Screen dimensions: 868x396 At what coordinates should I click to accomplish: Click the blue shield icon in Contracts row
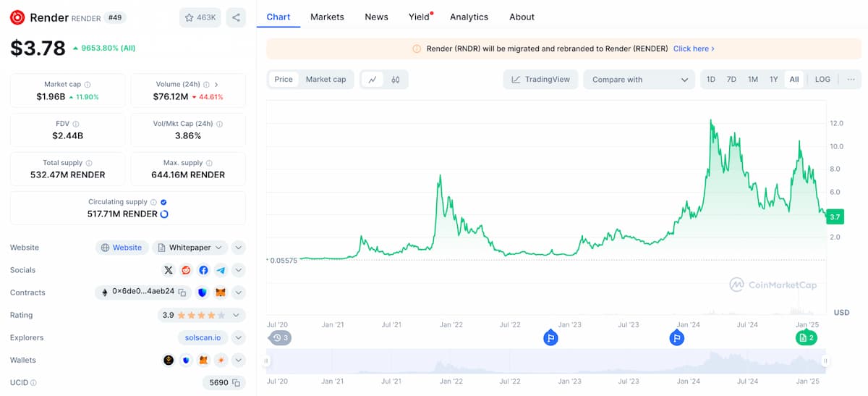[x=203, y=292]
